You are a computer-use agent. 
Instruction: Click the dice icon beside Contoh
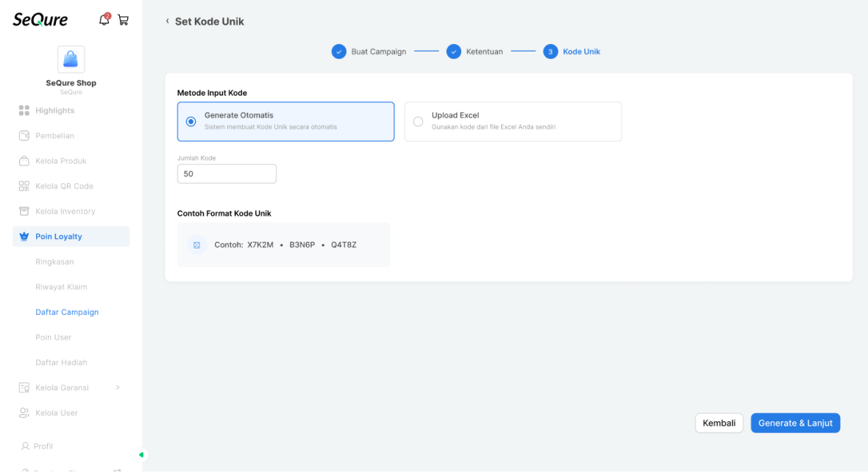coord(196,245)
